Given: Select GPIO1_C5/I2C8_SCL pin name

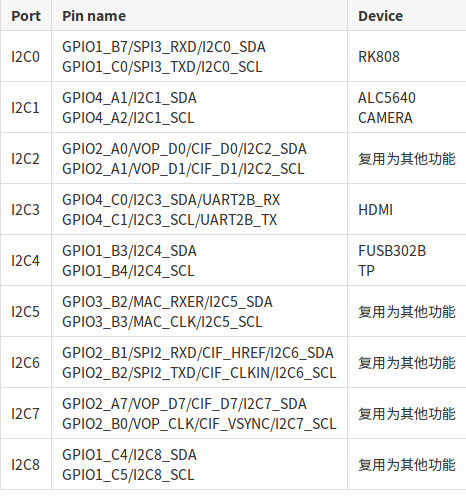Looking at the screenshot, I should [x=128, y=475].
